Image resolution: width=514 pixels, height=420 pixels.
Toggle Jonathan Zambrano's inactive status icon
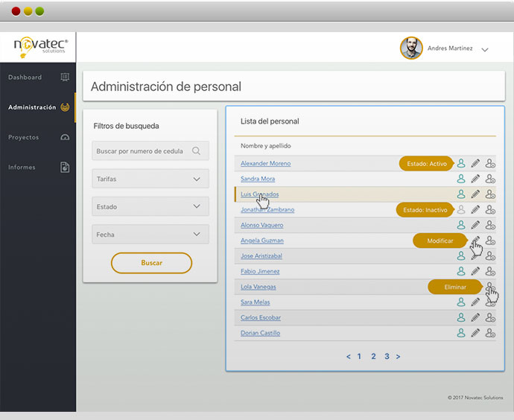coord(461,209)
